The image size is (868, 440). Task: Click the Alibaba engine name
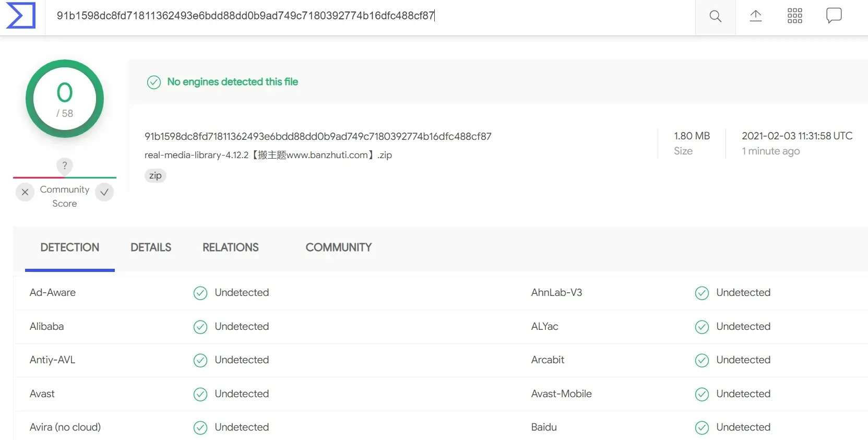coord(47,326)
